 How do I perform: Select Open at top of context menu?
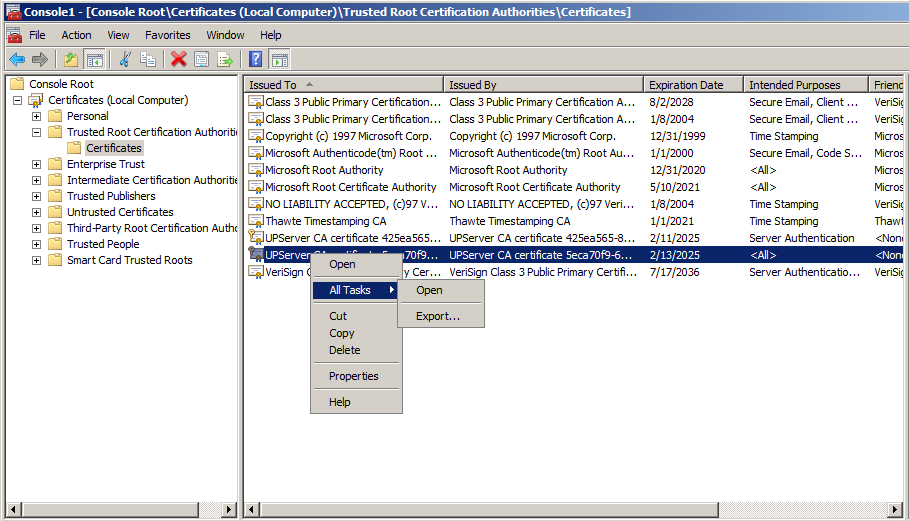click(x=356, y=264)
